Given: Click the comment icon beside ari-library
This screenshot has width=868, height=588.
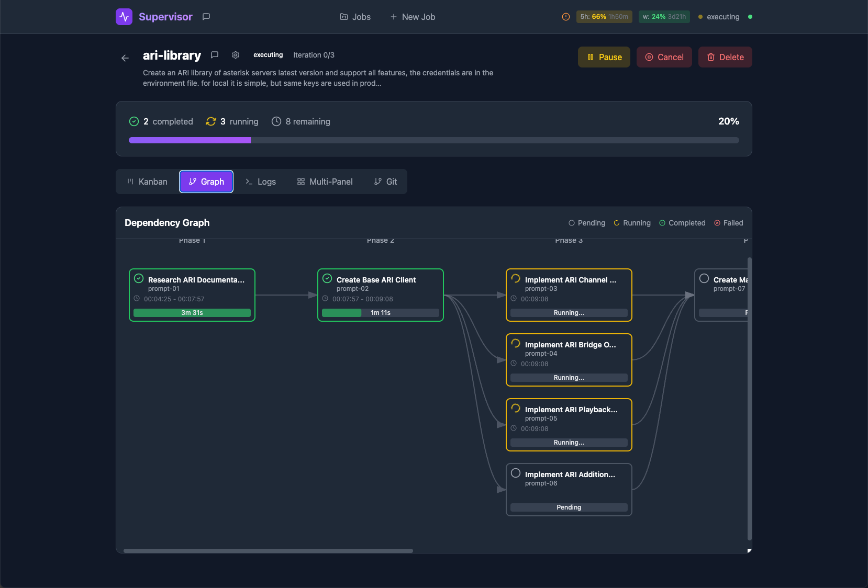Looking at the screenshot, I should (x=215, y=55).
